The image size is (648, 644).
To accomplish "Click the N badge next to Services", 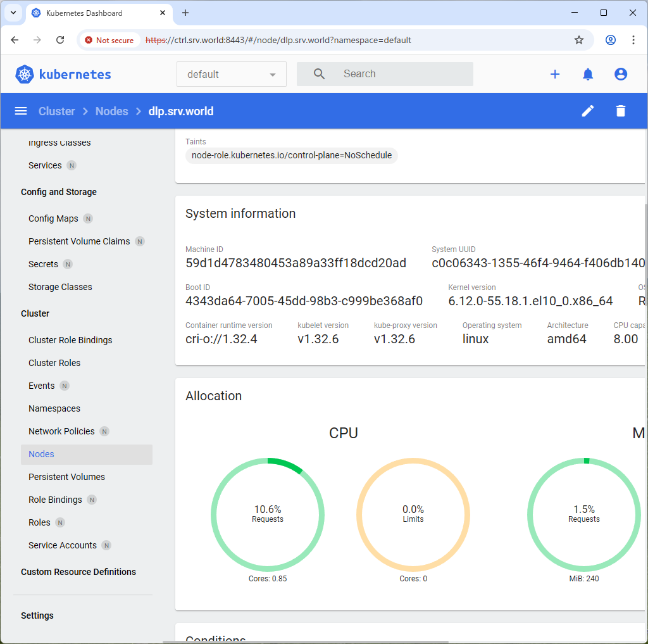I will click(x=72, y=165).
